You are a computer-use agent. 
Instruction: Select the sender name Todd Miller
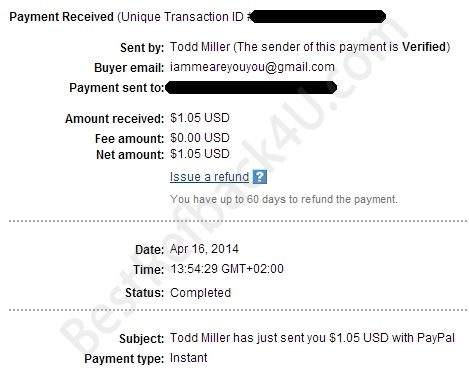200,47
